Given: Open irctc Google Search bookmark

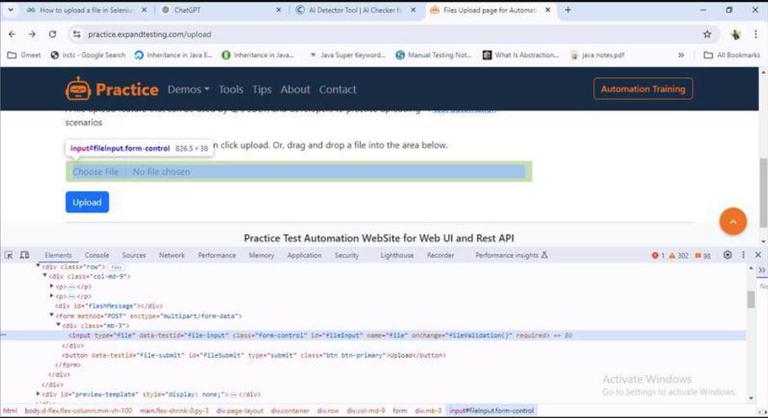Looking at the screenshot, I should pyautogui.click(x=88, y=55).
